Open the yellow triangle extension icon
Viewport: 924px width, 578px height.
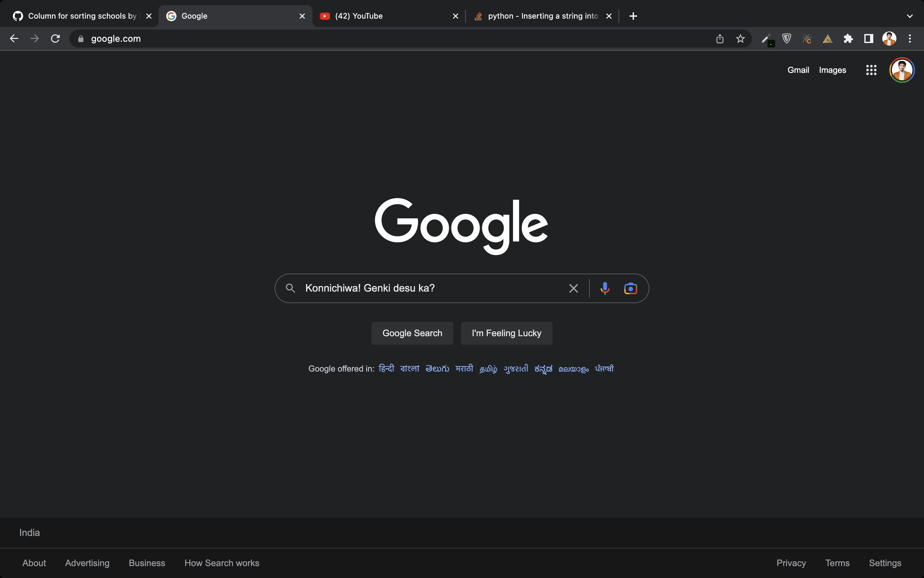pos(827,39)
